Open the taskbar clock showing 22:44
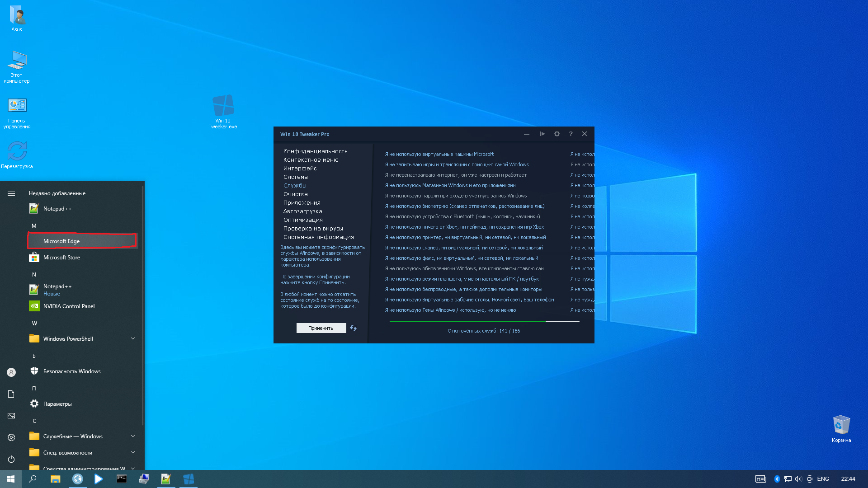This screenshot has height=488, width=868. pos(848,479)
